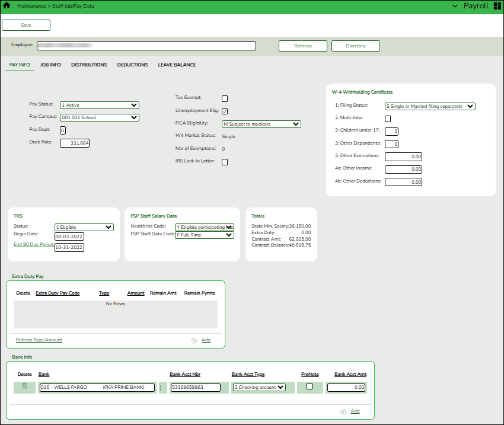Click the Bank Acct Amt field
Viewport: 504px width, 425px height.
346,388
